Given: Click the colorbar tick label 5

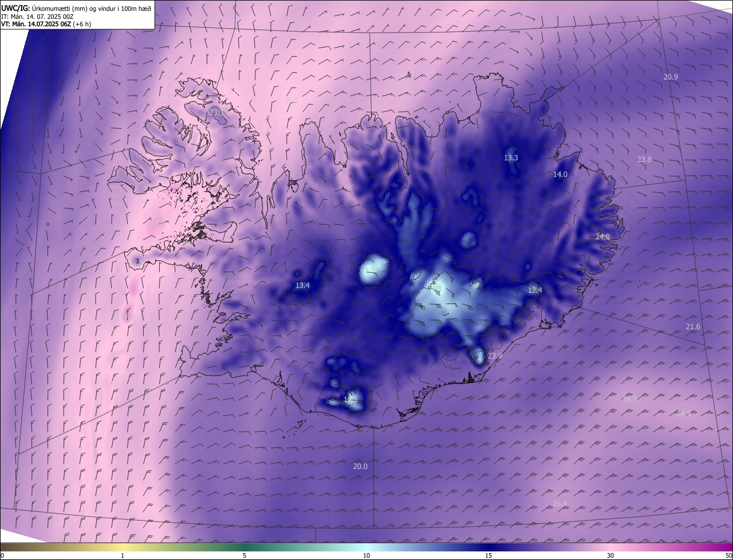Looking at the screenshot, I should pos(245,556).
